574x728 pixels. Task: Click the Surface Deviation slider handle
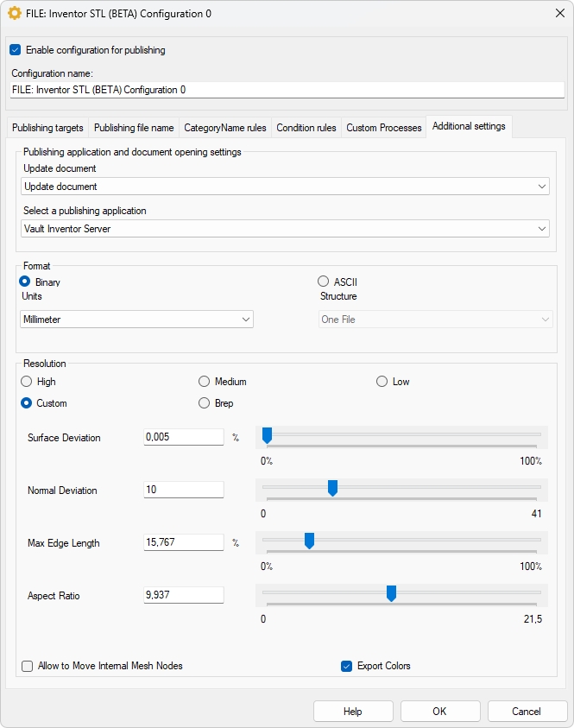coord(268,435)
